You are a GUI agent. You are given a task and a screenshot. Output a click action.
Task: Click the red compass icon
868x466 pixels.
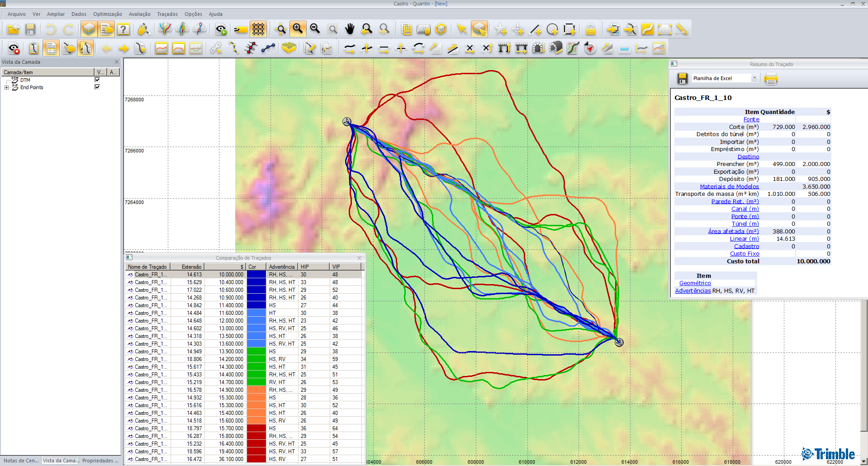tap(590, 48)
